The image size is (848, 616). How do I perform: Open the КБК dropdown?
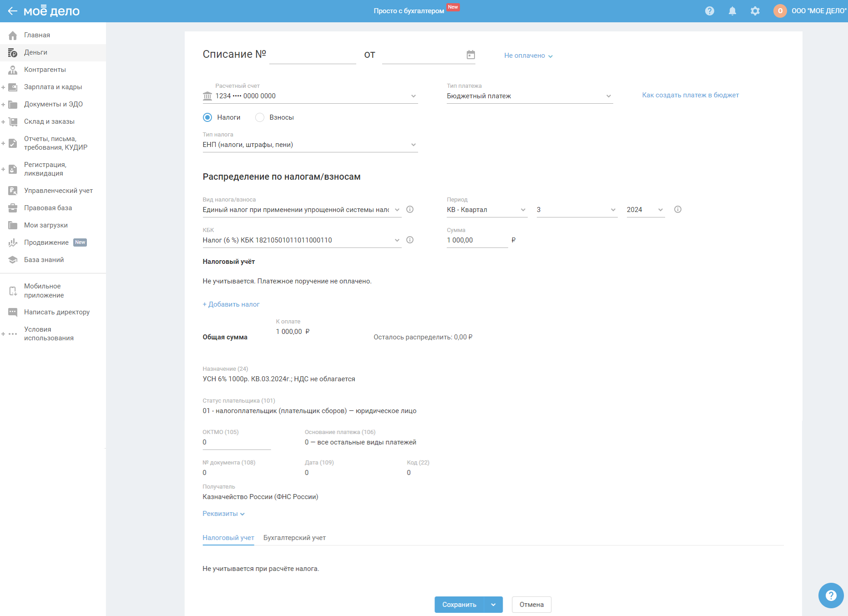tap(302, 240)
